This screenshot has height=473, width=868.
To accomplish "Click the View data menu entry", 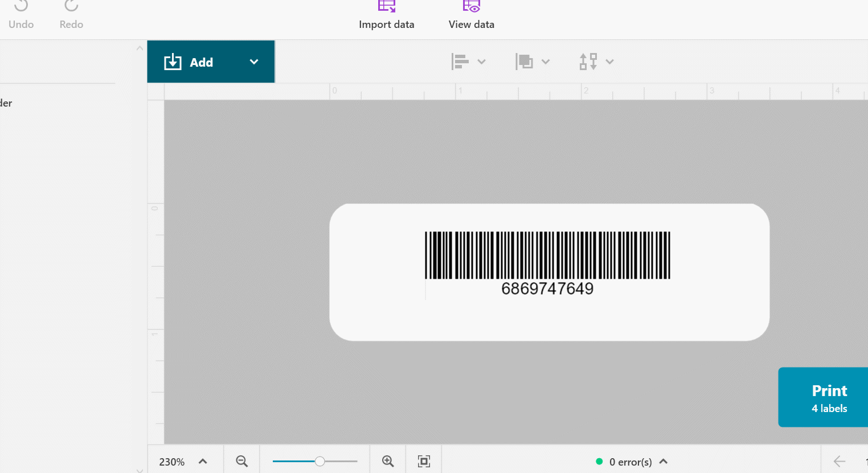I will 471,24.
